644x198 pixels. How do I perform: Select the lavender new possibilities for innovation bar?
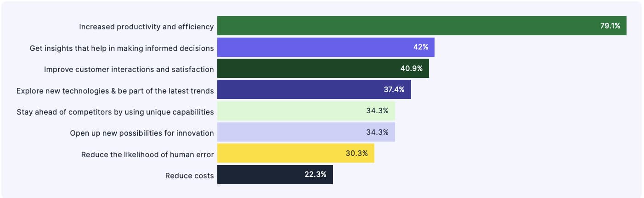[289, 132]
